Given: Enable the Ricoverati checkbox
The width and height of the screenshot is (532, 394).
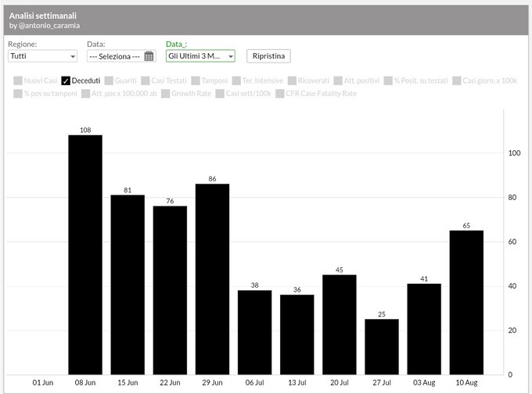Looking at the screenshot, I should [x=292, y=81].
